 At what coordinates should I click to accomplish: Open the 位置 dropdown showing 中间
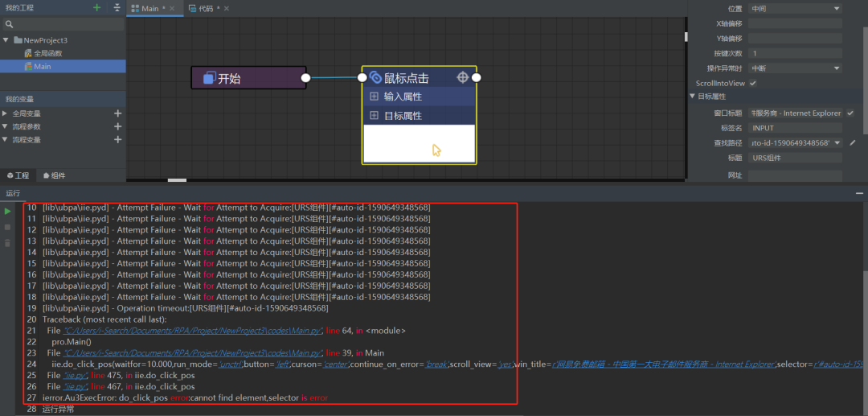tap(794, 8)
